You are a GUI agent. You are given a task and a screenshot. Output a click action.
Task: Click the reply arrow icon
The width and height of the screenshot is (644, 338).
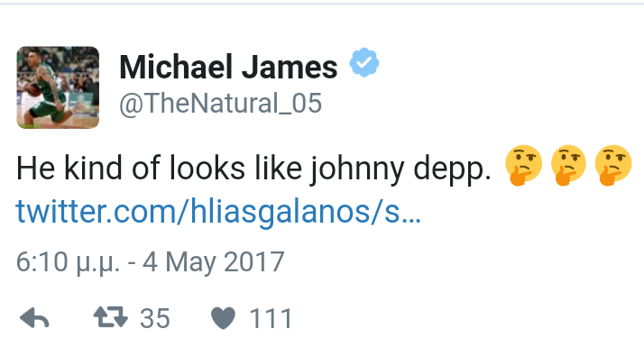click(34, 318)
